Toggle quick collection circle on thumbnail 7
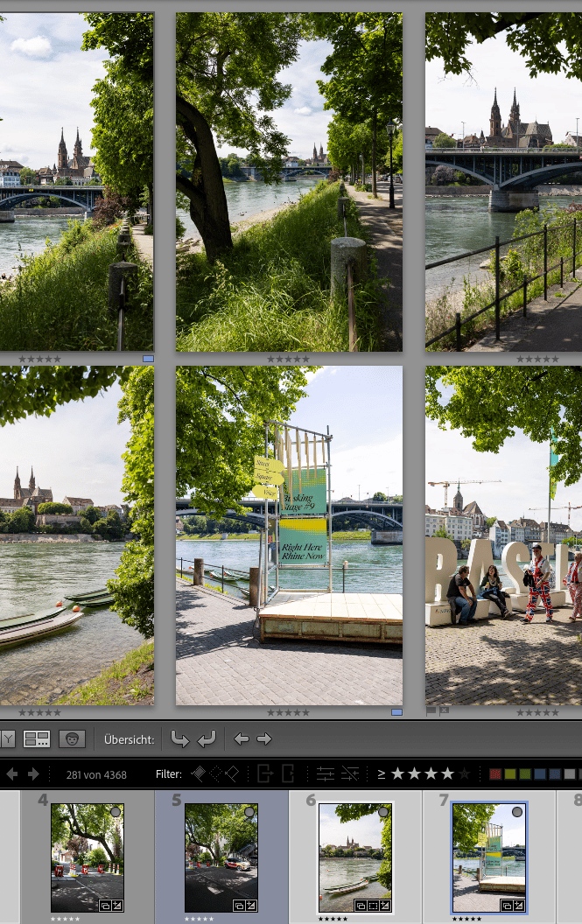582x924 pixels. click(517, 812)
